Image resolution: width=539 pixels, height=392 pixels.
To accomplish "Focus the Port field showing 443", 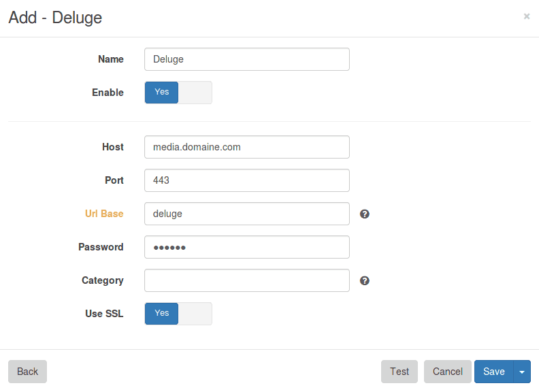I will (x=247, y=180).
